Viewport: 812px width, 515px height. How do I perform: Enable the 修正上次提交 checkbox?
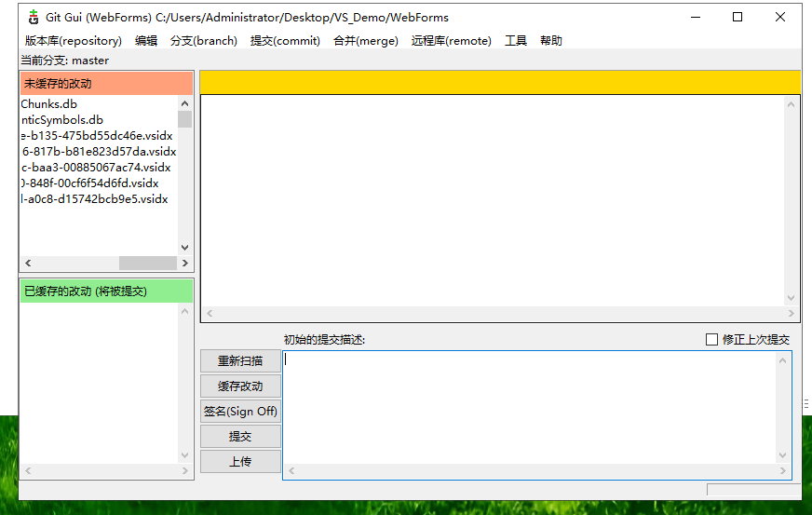(711, 339)
